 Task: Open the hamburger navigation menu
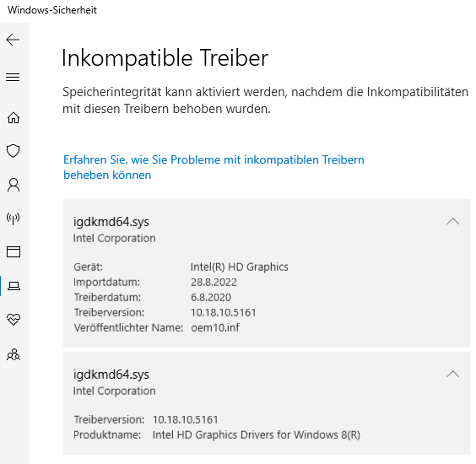point(13,77)
